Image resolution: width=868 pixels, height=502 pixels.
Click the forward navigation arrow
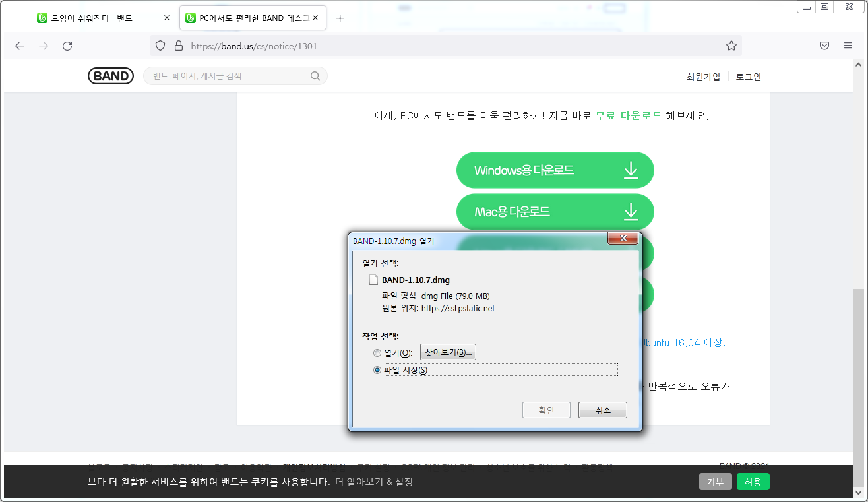pyautogui.click(x=44, y=46)
